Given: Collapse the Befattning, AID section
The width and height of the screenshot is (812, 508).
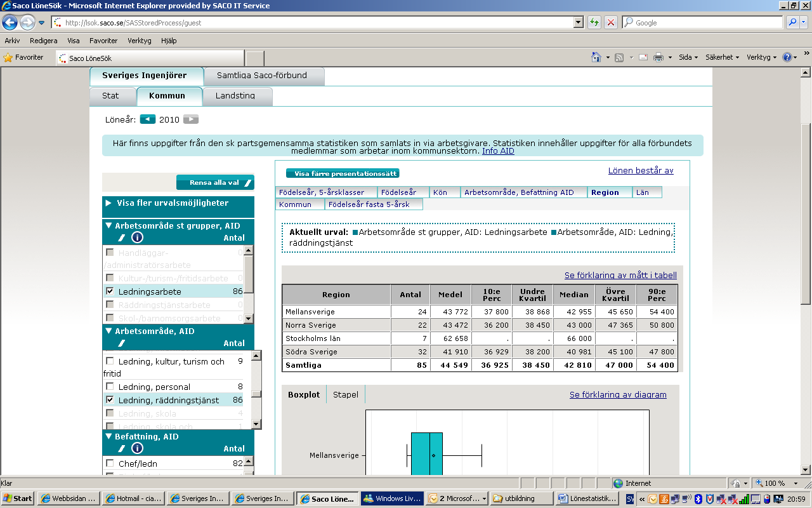Looking at the screenshot, I should pyautogui.click(x=109, y=436).
